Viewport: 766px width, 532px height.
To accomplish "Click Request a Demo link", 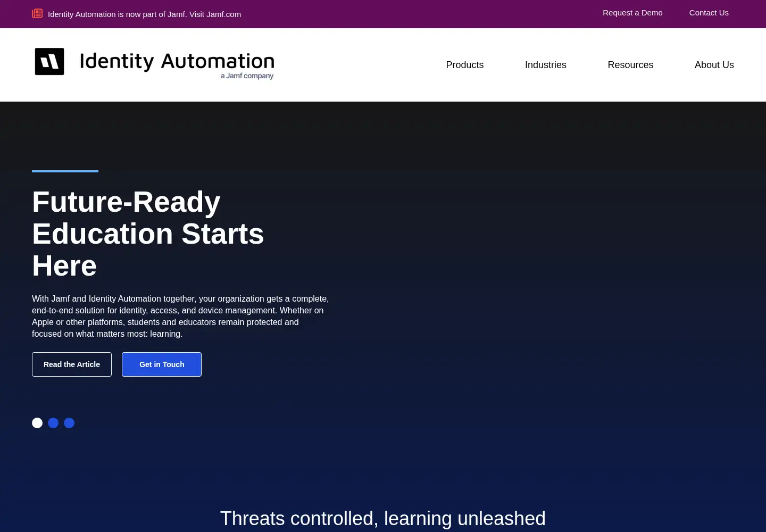I will (x=632, y=13).
